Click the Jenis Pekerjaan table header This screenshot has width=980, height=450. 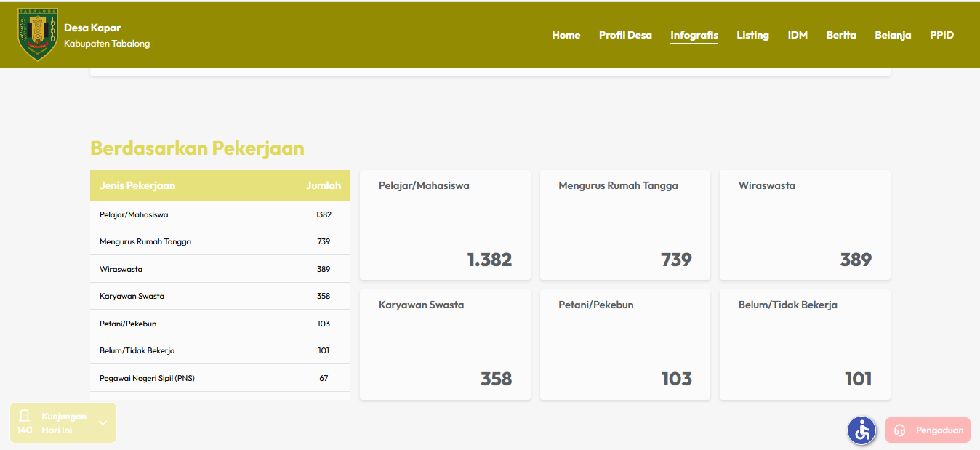tap(137, 185)
